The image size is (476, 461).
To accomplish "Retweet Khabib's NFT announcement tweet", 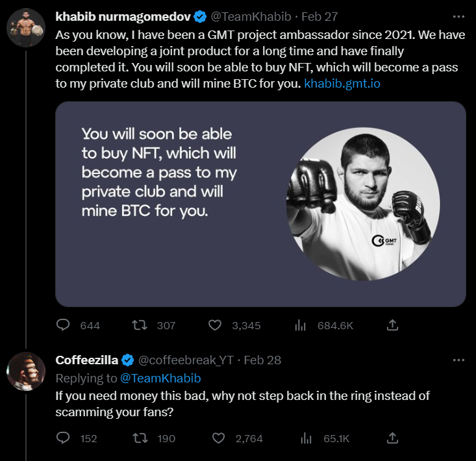I will (138, 325).
